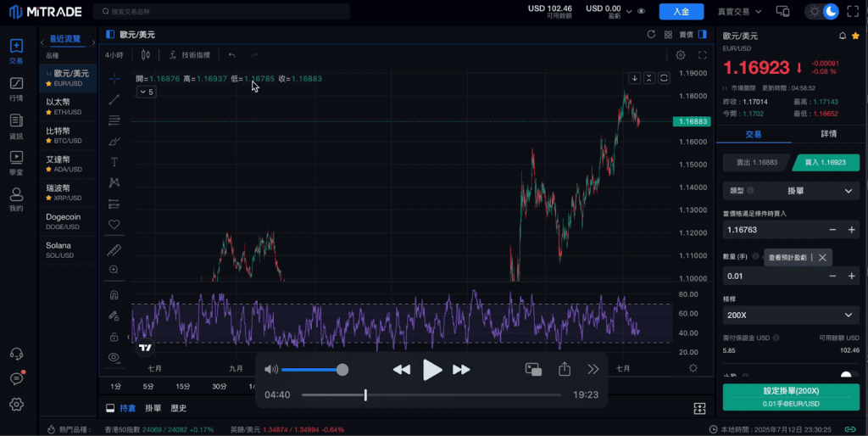Image resolution: width=868 pixels, height=436 pixels.
Task: Open the 行情 markets sidebar section
Action: pyautogui.click(x=16, y=88)
